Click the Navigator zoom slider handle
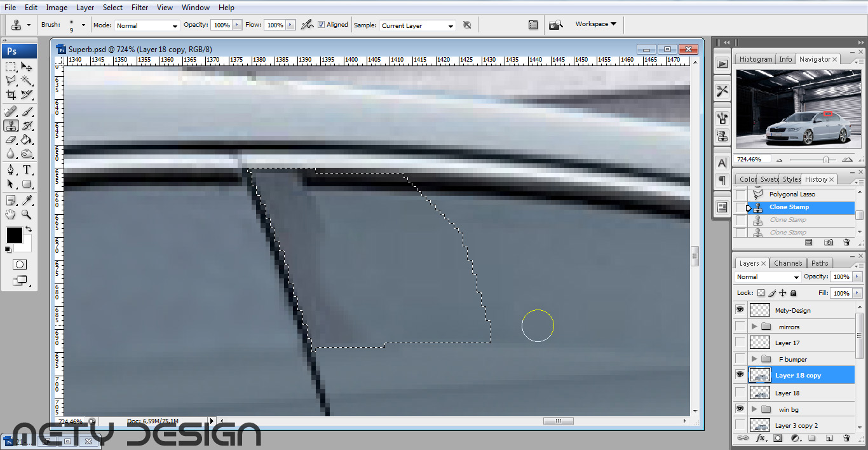 [825, 160]
